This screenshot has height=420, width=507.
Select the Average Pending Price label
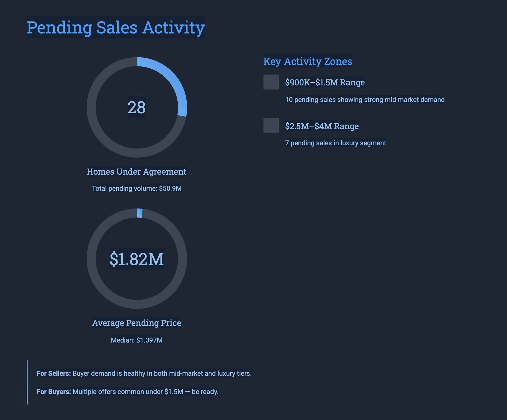137,323
